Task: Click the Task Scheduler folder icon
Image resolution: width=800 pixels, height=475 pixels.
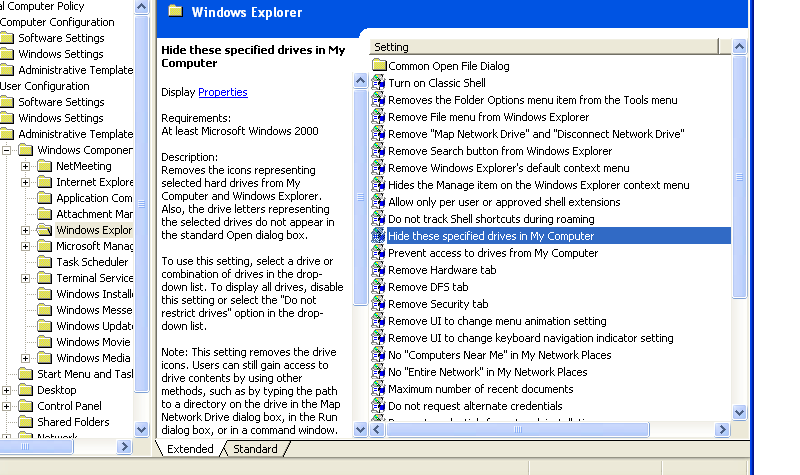Action: [x=45, y=262]
